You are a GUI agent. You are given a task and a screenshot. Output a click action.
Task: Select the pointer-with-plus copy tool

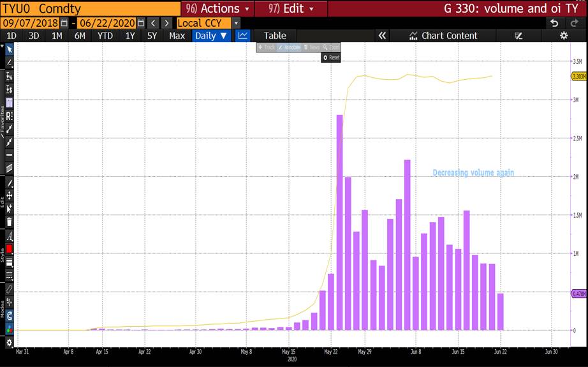[x=10, y=209]
